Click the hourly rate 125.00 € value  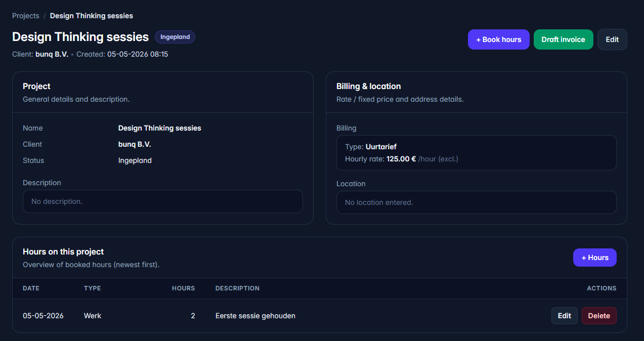click(x=401, y=159)
